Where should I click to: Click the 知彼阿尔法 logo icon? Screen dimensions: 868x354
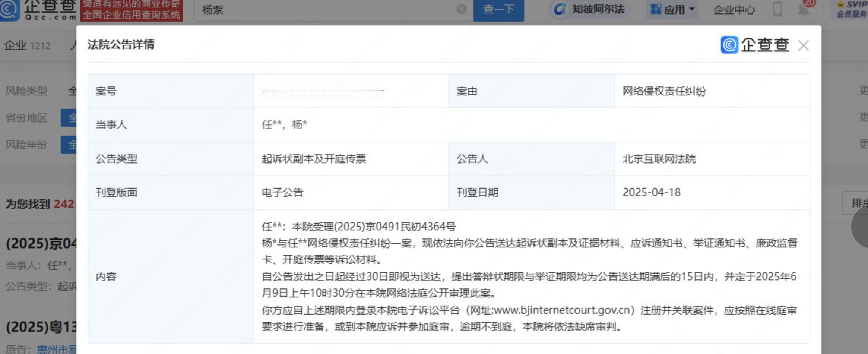(560, 9)
